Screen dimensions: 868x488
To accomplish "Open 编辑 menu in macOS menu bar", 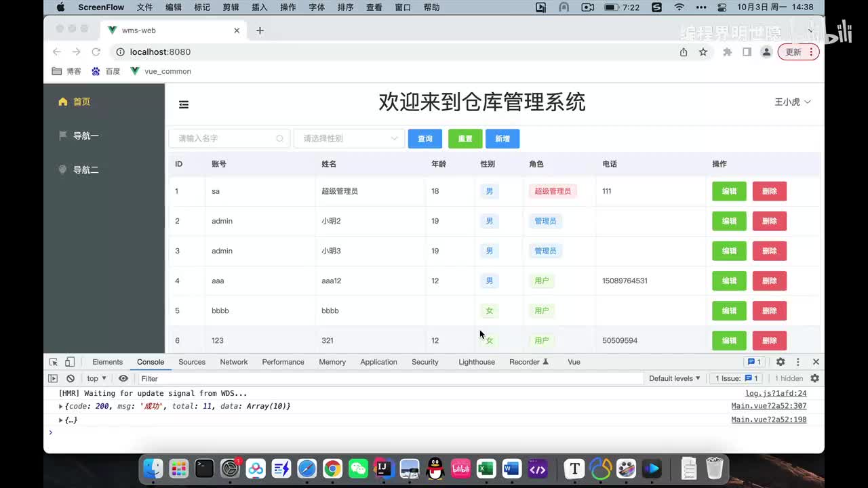I will coord(174,7).
